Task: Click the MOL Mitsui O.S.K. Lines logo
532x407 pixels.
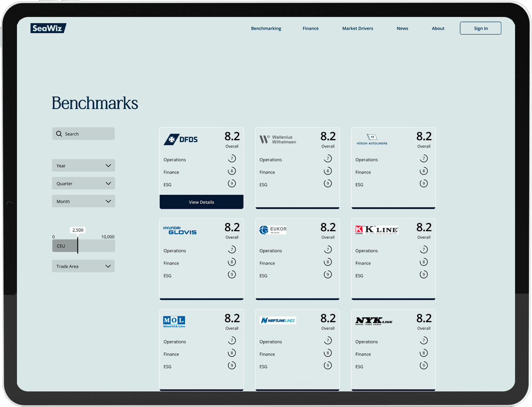Action: 174,322
